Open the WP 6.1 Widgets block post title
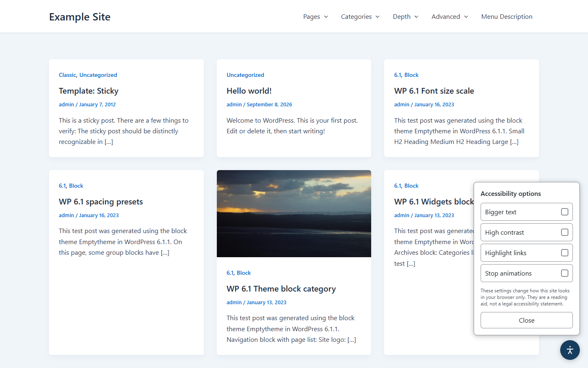The height and width of the screenshot is (368, 588). 434,202
